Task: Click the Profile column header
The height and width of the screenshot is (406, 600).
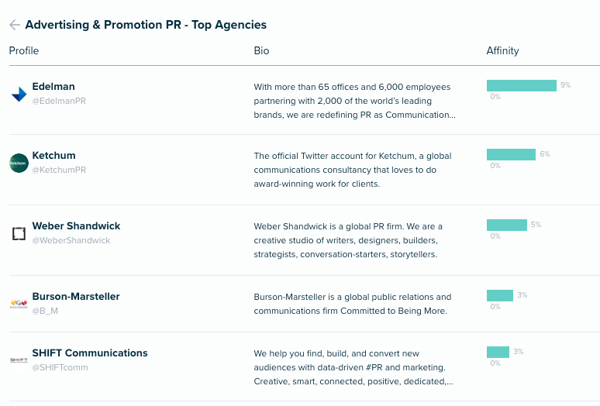Action: [24, 51]
